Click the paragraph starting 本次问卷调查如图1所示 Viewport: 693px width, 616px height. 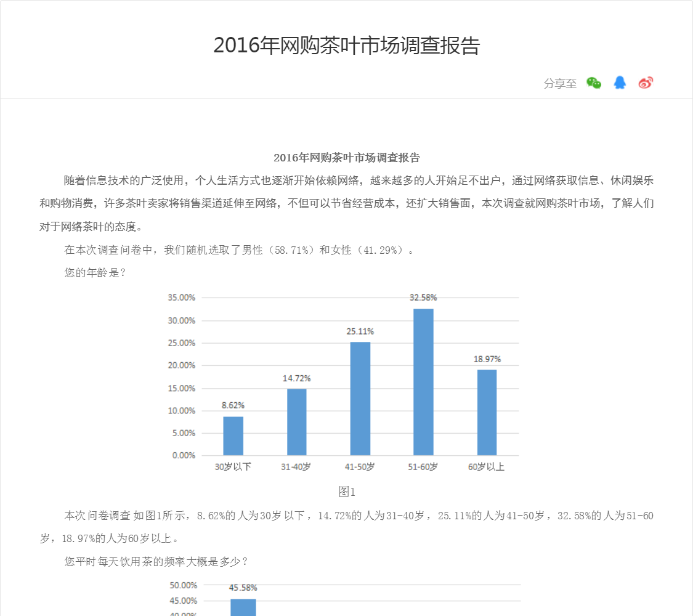coord(346,527)
